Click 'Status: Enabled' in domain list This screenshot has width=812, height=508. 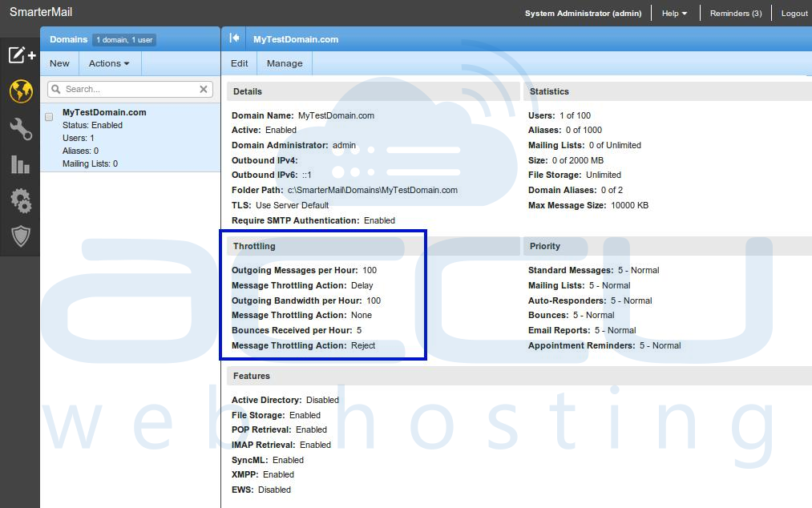[93, 125]
